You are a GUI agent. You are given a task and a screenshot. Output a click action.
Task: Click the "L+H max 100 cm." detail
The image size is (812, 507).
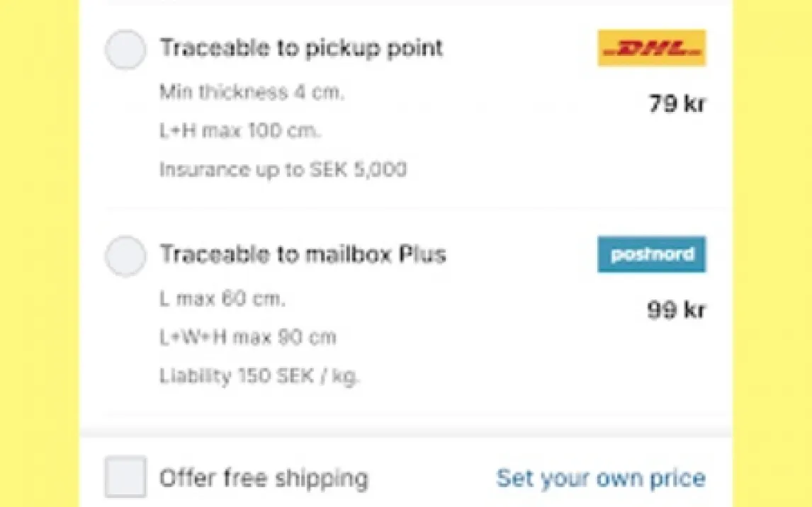click(x=240, y=131)
